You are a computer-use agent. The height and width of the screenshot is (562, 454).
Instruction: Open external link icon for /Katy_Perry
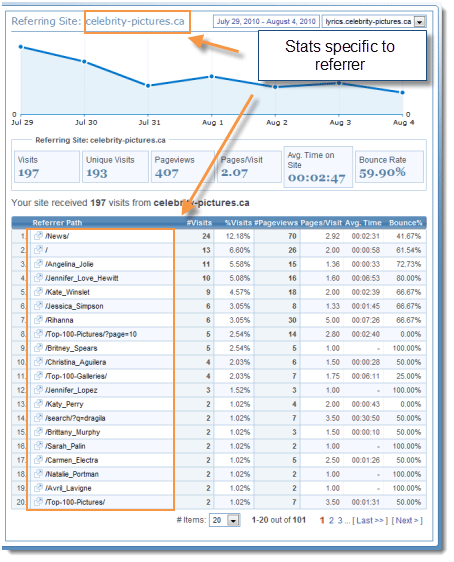pos(38,404)
